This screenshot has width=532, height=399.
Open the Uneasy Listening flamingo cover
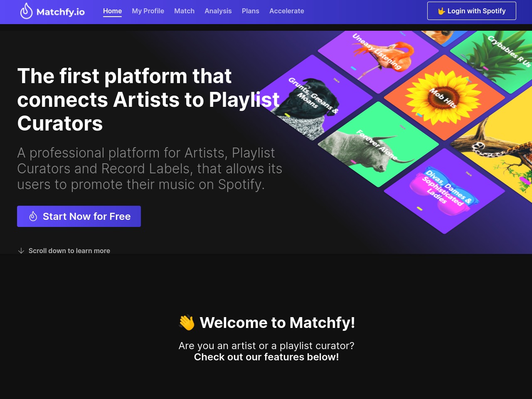(x=378, y=56)
